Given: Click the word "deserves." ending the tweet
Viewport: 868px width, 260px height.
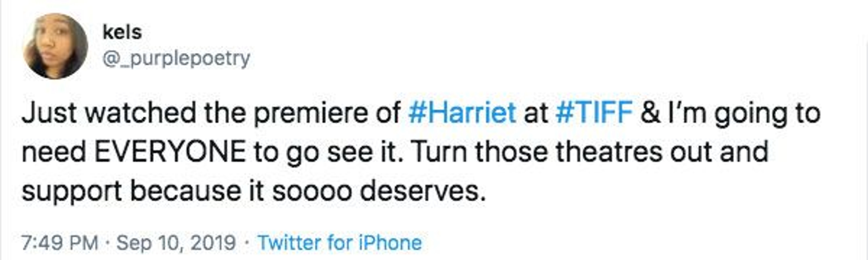Looking at the screenshot, I should click(423, 191).
